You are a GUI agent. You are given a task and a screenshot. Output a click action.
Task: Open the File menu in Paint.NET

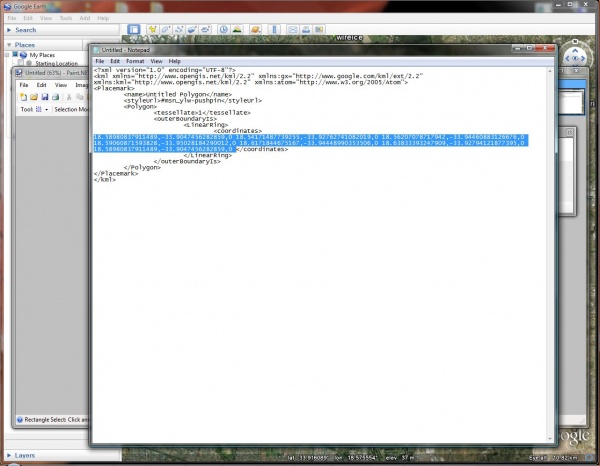tap(24, 85)
